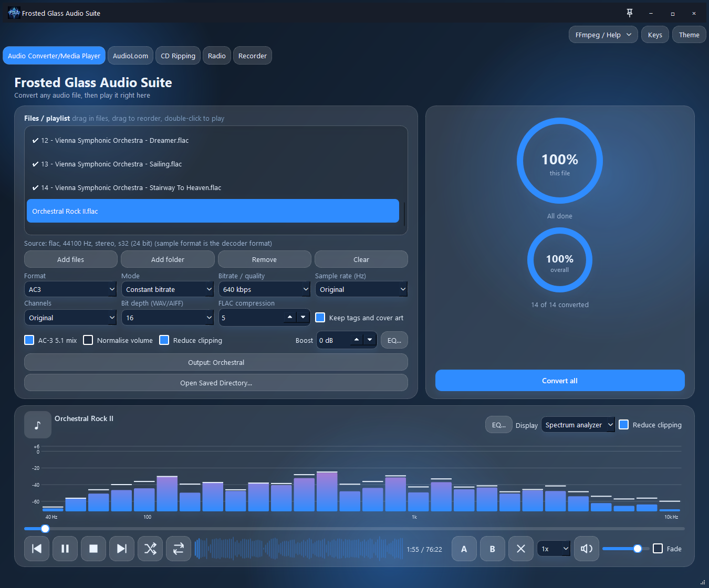The height and width of the screenshot is (588, 709).
Task: Pin the window on top
Action: pyautogui.click(x=630, y=13)
